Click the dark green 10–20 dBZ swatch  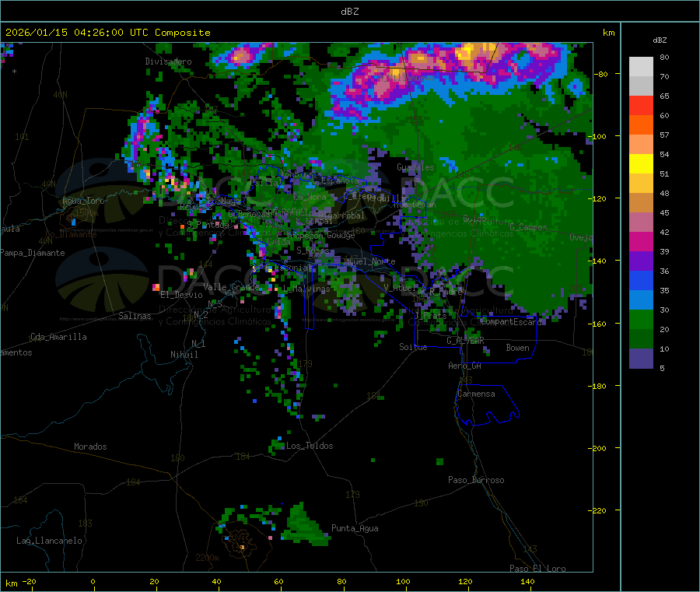(x=641, y=339)
